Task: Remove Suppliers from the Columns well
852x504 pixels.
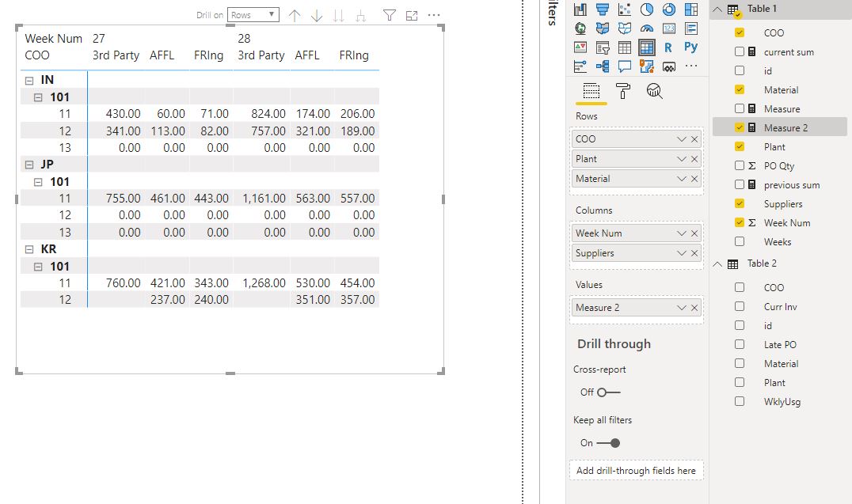Action: pos(694,253)
